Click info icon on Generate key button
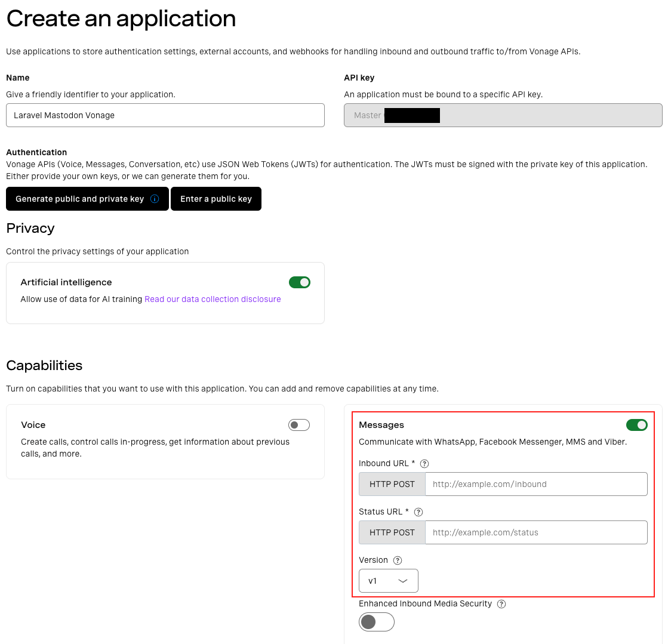The width and height of the screenshot is (668, 644). (x=155, y=199)
